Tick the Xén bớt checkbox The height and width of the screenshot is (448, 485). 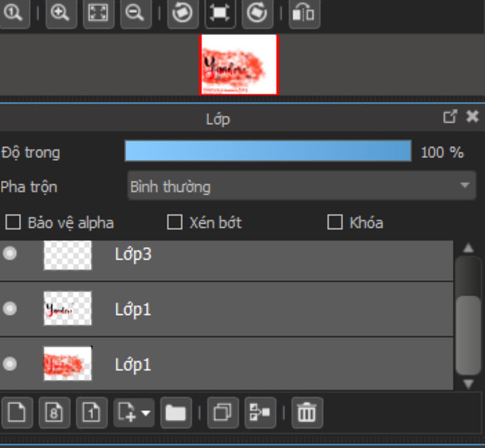(175, 222)
